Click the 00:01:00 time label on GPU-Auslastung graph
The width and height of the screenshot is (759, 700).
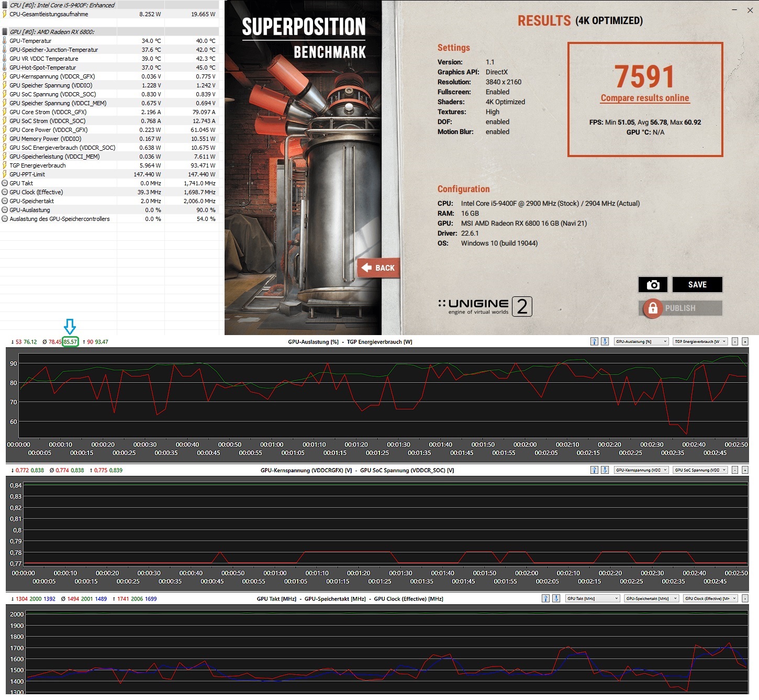(272, 445)
